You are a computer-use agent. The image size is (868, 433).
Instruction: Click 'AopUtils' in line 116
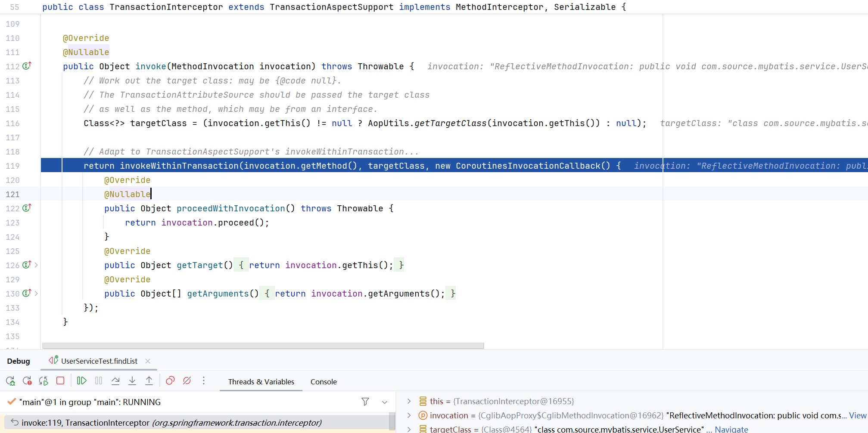(x=389, y=123)
